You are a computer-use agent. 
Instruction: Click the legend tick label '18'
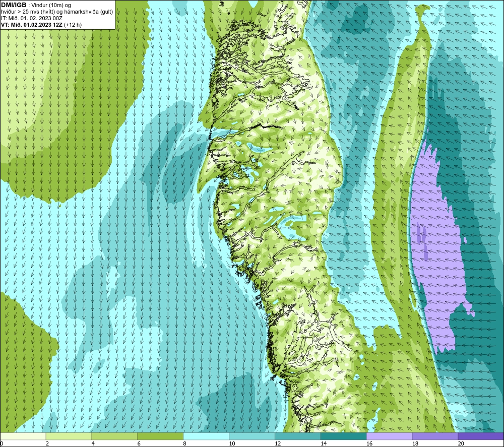(415, 443)
